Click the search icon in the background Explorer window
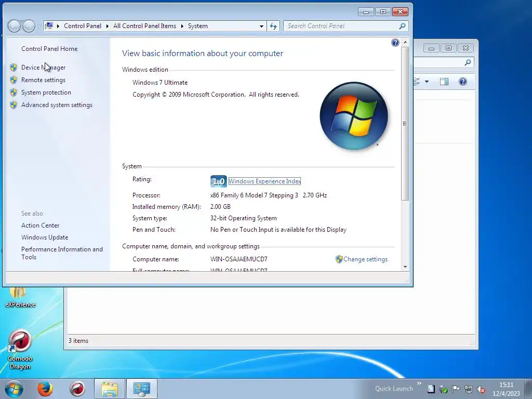This screenshot has height=399, width=532. click(468, 62)
